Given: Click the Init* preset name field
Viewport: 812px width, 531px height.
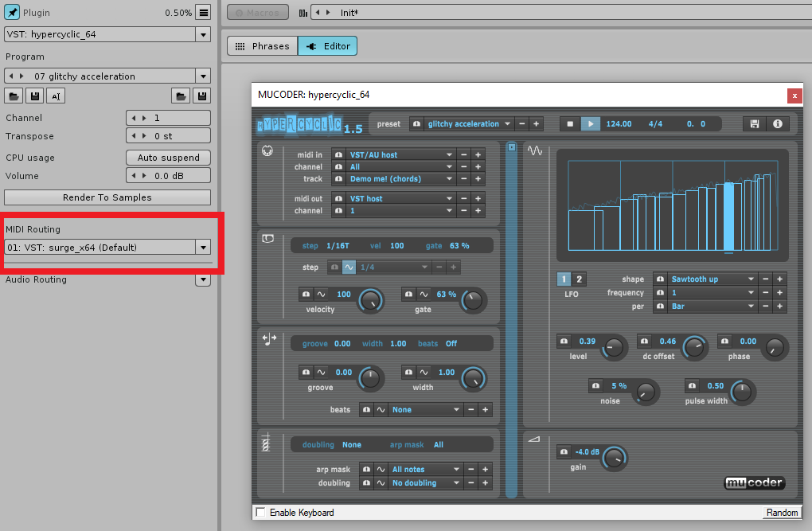Looking at the screenshot, I should pyautogui.click(x=561, y=13).
